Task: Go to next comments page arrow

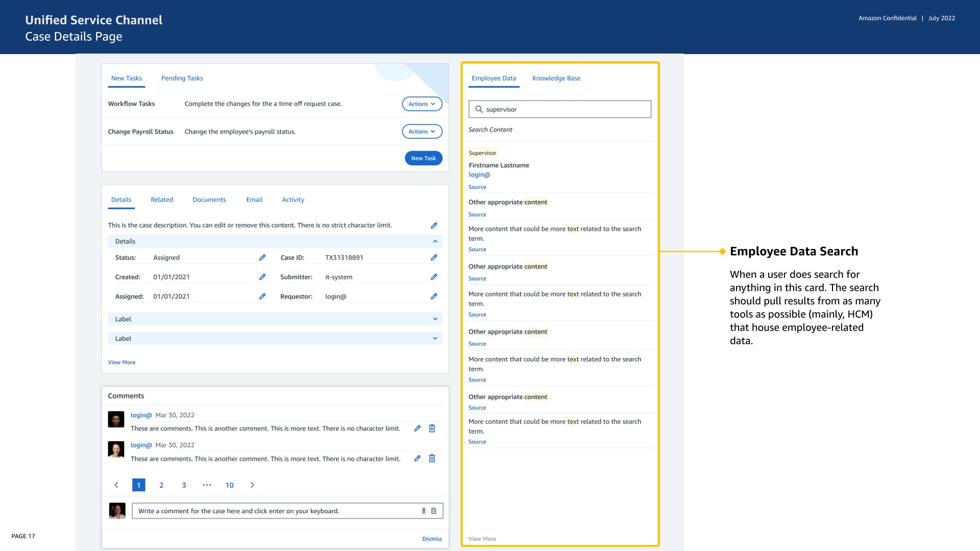Action: (252, 485)
